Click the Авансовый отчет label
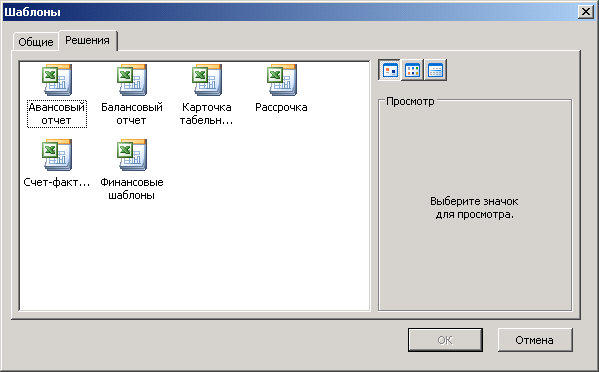Image resolution: width=599 pixels, height=372 pixels. click(x=57, y=114)
